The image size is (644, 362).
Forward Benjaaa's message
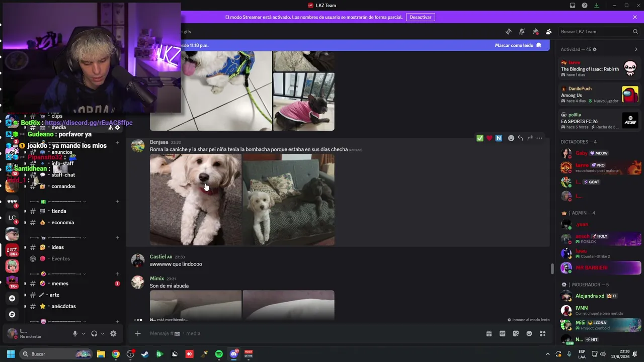[530, 138]
